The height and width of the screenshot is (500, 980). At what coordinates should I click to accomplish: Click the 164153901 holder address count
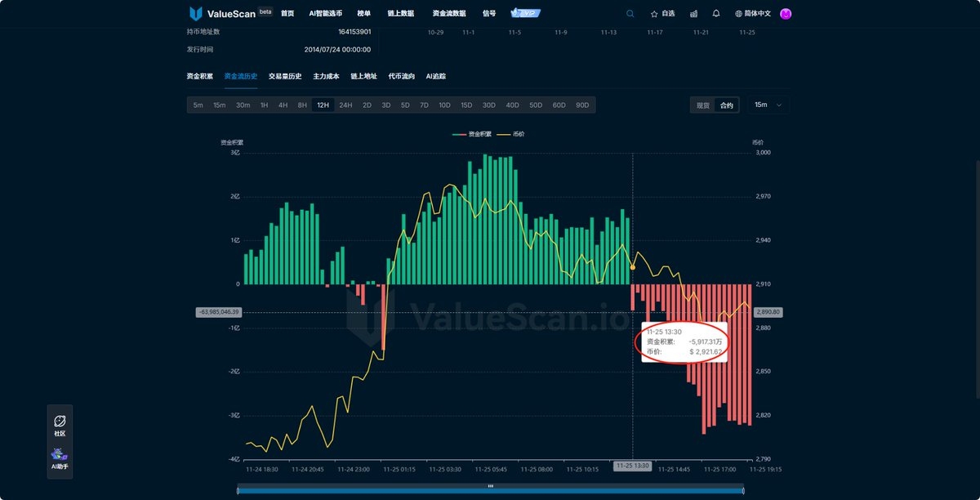pyautogui.click(x=354, y=32)
